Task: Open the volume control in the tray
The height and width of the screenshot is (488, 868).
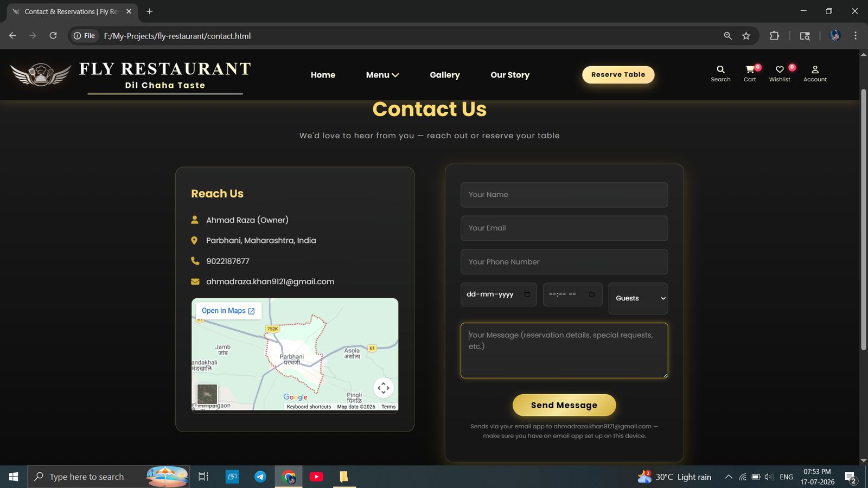Action: pos(769,477)
